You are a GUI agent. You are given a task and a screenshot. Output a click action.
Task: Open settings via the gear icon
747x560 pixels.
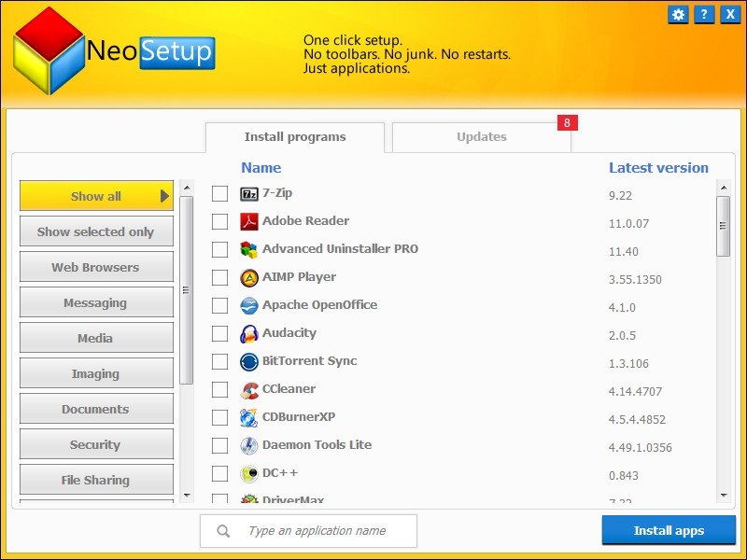(678, 14)
